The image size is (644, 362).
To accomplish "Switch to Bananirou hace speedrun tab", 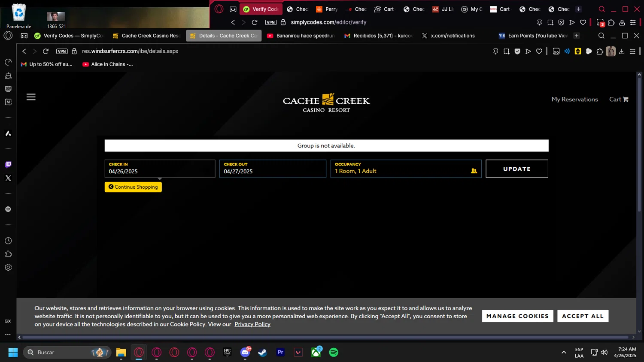I will pyautogui.click(x=301, y=36).
